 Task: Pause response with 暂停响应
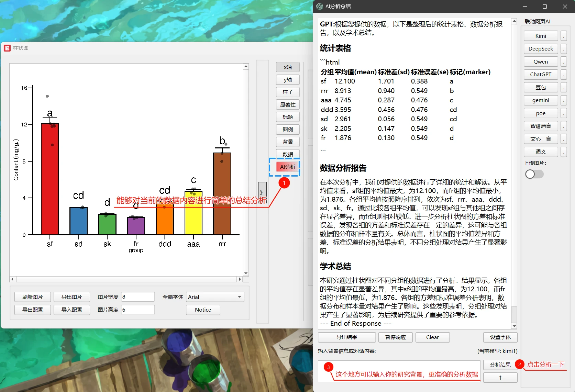(396, 337)
